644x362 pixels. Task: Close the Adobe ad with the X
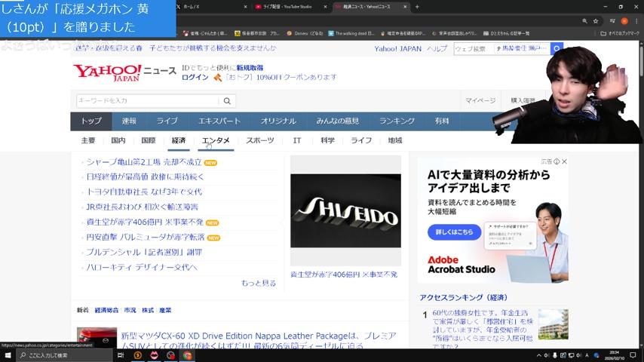pos(565,161)
